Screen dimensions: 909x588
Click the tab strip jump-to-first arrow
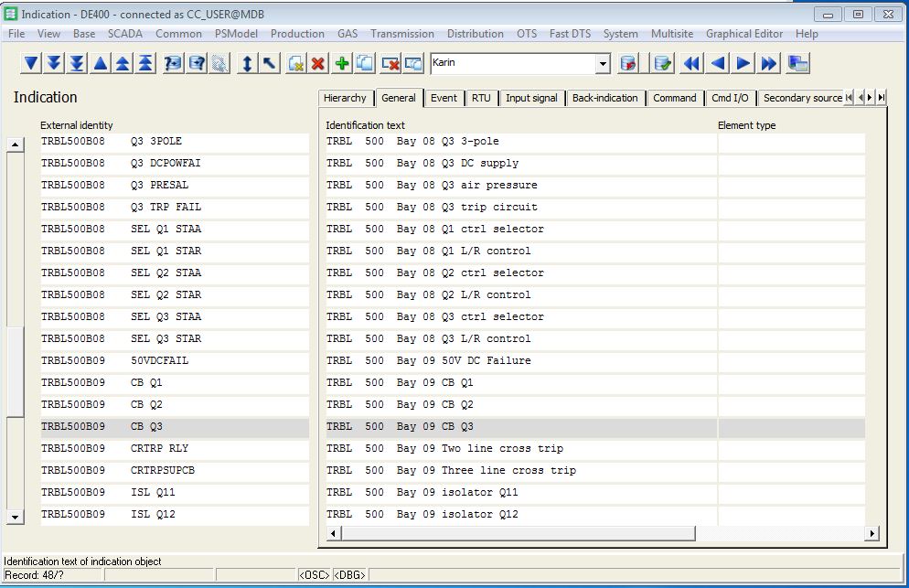849,98
